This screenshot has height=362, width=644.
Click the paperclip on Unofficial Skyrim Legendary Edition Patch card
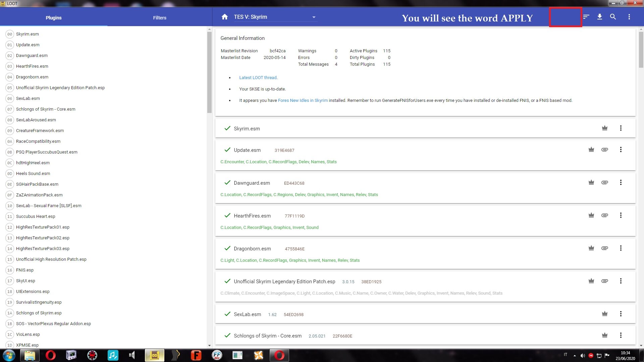pyautogui.click(x=605, y=281)
